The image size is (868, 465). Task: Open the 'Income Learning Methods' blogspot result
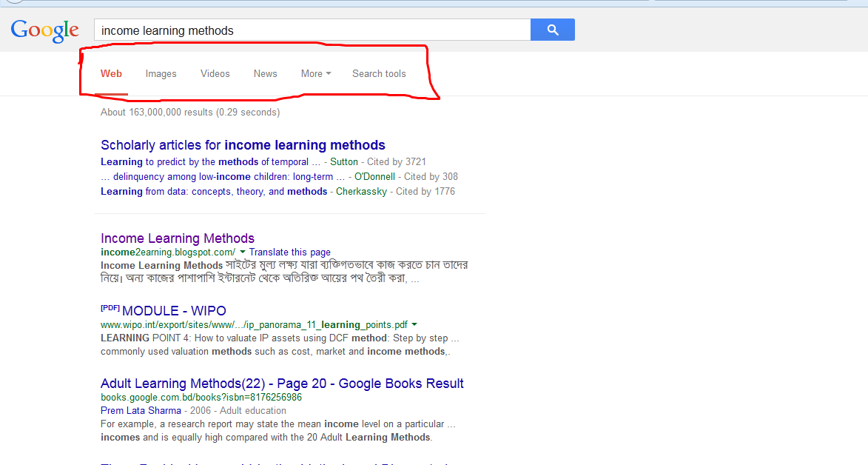178,238
